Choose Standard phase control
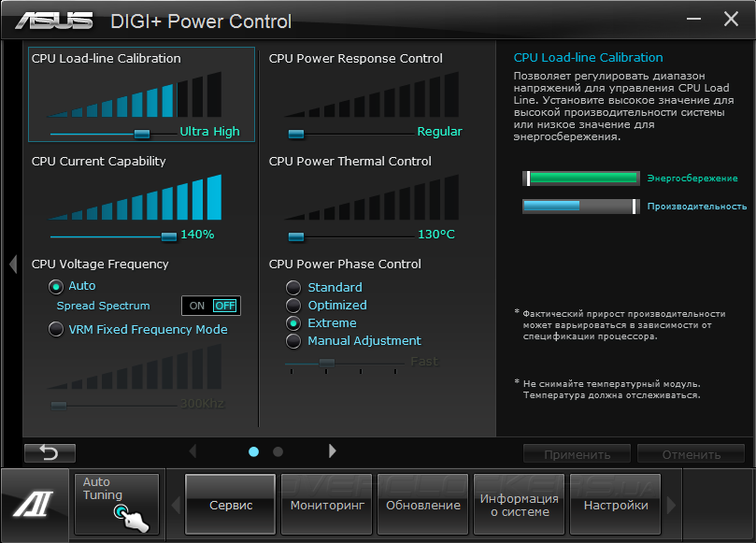Screen dimensions: 756x543 293,288
